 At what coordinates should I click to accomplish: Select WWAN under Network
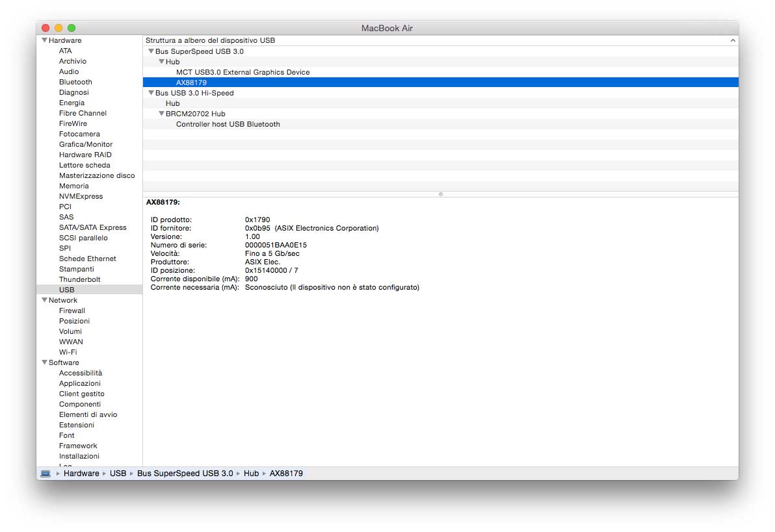[71, 341]
